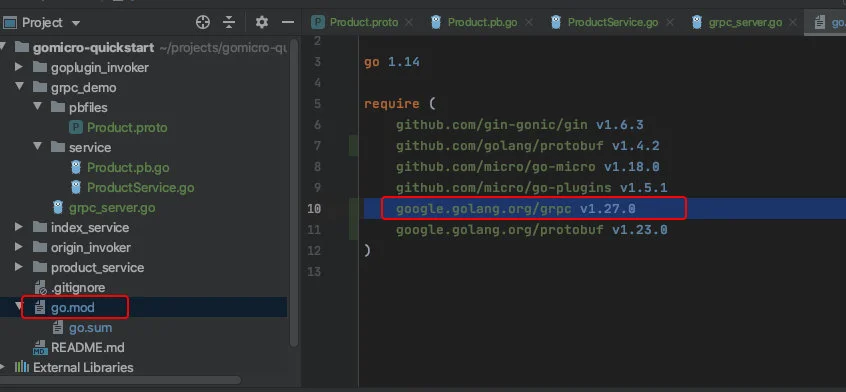Click proto icon on Product.proto tab
The width and height of the screenshot is (846, 392).
coord(318,22)
